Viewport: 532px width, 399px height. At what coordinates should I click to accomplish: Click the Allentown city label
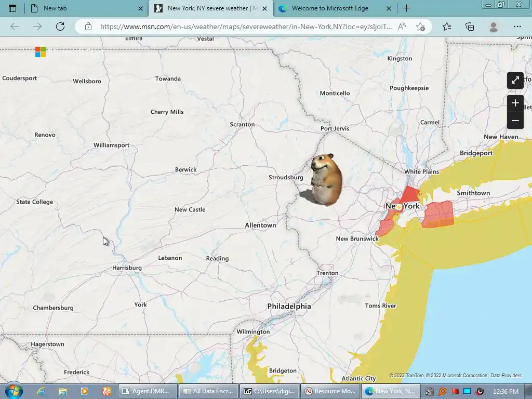pyautogui.click(x=261, y=225)
